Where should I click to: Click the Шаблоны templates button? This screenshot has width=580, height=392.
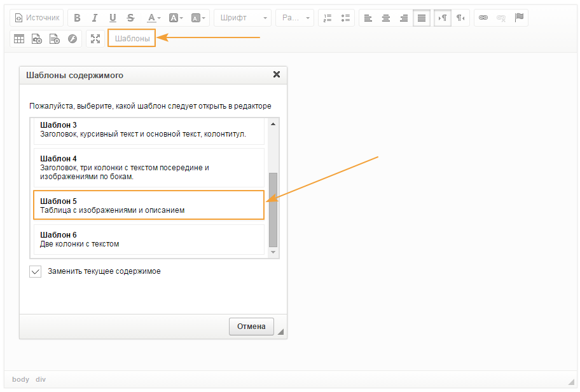point(132,38)
